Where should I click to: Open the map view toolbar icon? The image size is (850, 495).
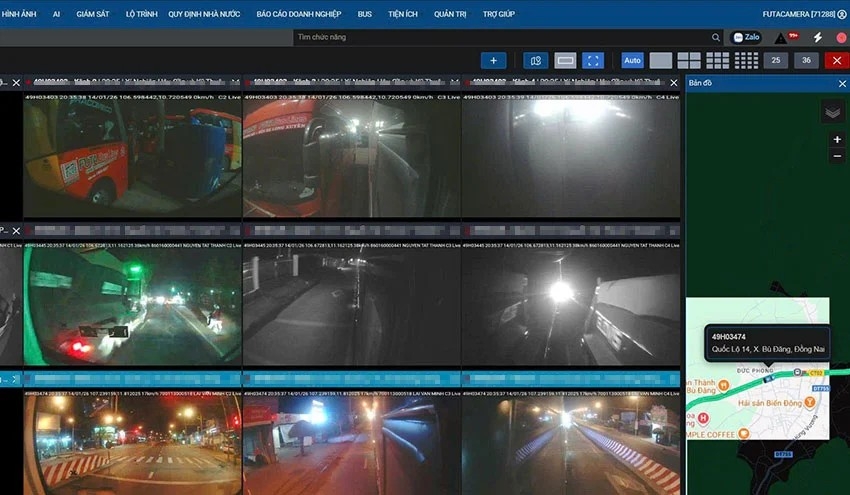click(536, 60)
